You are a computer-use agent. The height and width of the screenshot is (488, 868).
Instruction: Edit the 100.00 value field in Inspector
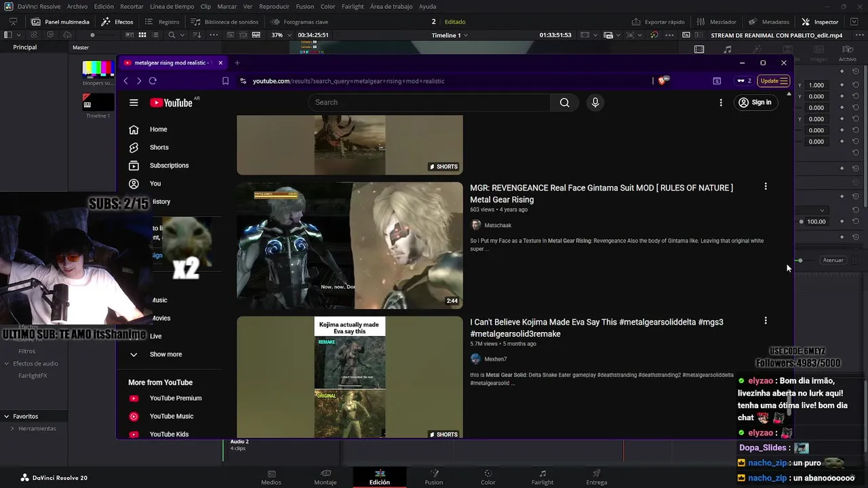click(x=816, y=222)
